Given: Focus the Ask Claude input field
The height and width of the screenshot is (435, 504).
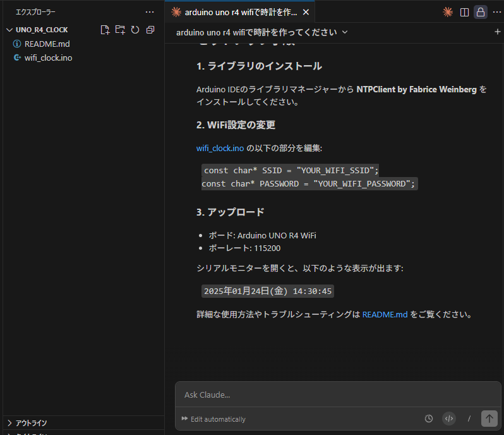Looking at the screenshot, I should pos(337,395).
